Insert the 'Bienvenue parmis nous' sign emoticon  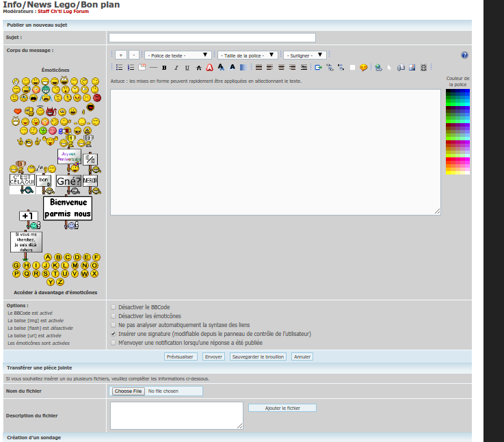tap(67, 209)
